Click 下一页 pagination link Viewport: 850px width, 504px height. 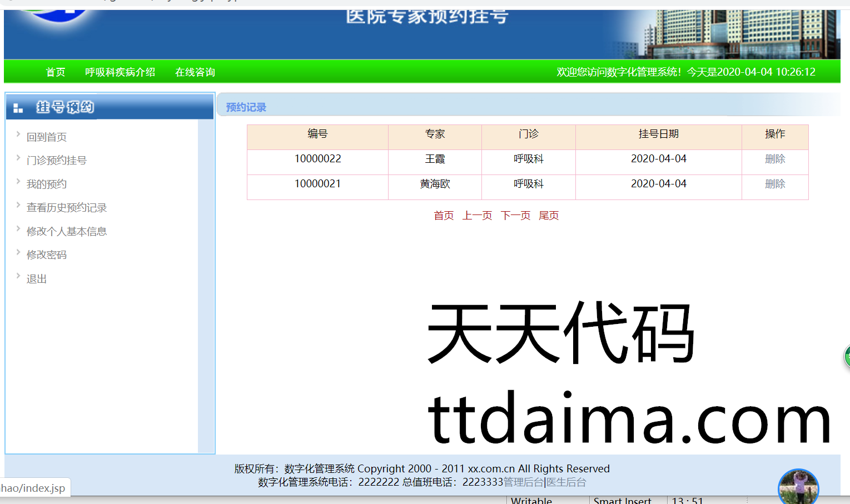515,216
